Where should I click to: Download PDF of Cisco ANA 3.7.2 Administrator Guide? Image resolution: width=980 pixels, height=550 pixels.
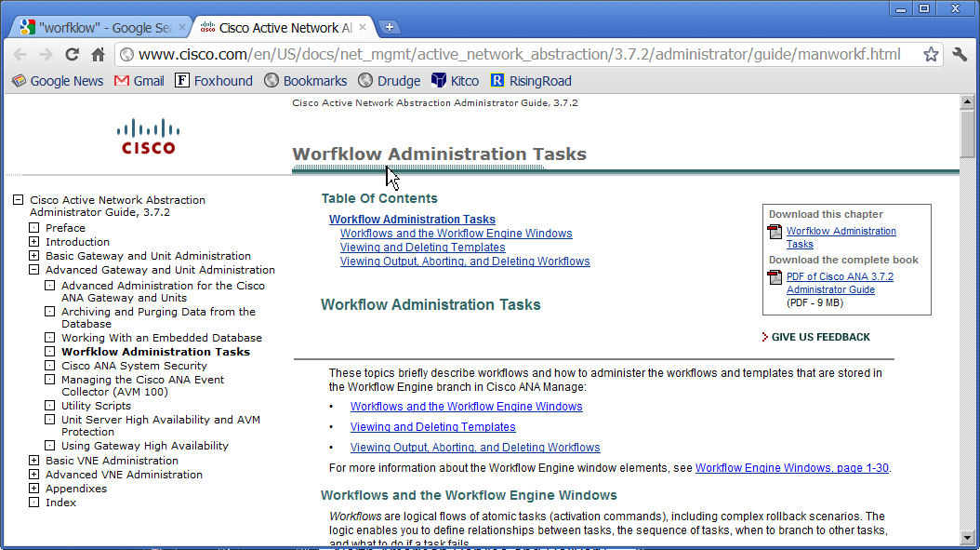(x=840, y=283)
